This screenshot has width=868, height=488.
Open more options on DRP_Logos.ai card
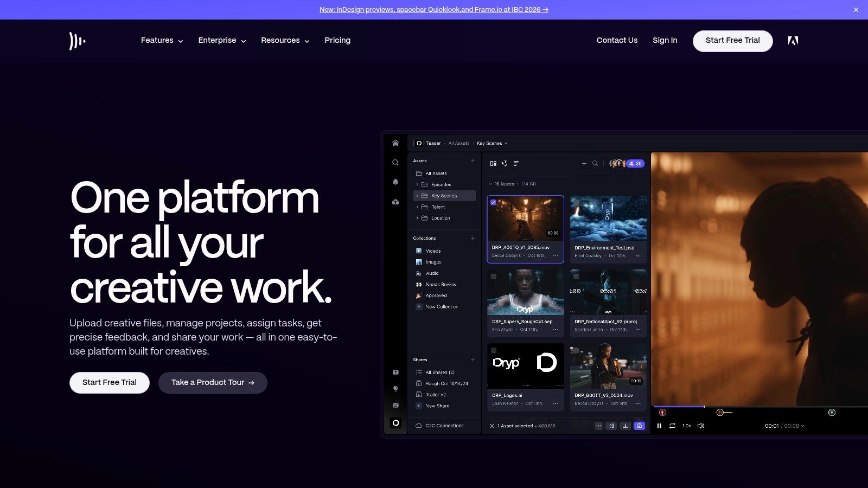555,403
